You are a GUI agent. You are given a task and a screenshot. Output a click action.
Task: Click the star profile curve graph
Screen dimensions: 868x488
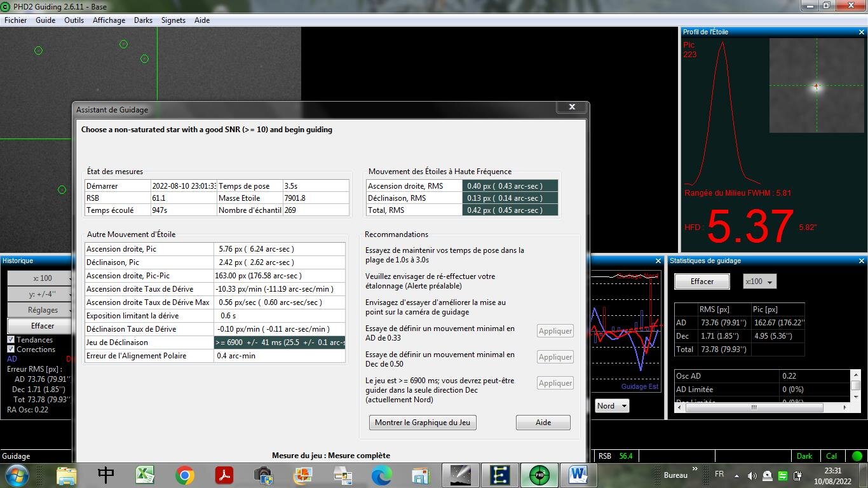tap(722, 112)
